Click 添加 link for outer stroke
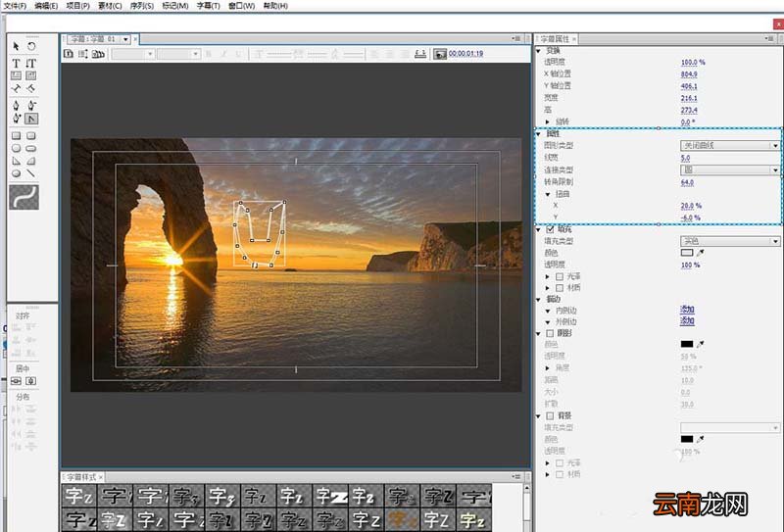 pyautogui.click(x=687, y=321)
